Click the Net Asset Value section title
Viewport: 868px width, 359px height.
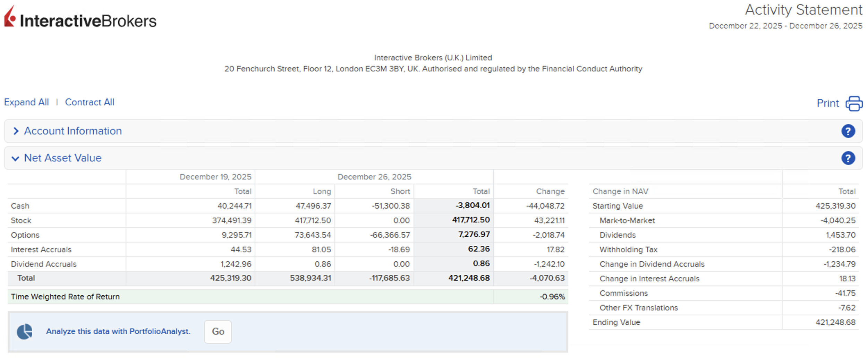(63, 158)
